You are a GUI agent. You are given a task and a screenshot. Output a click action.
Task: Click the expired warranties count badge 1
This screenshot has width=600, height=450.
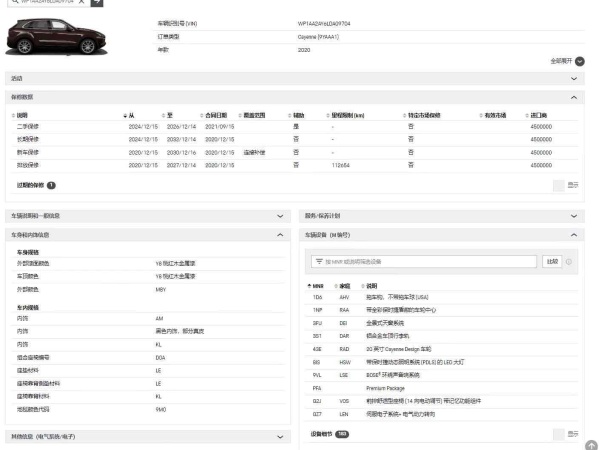coord(51,185)
